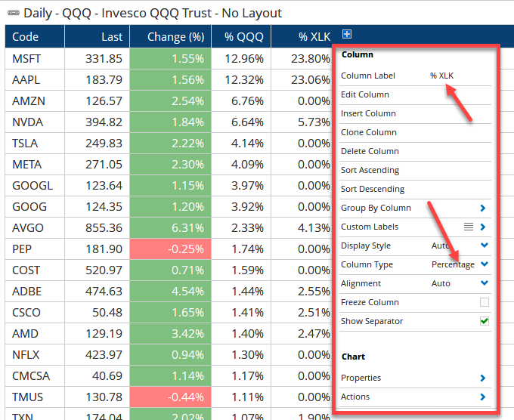Click ADBE's 4.54% change cell

171,292
